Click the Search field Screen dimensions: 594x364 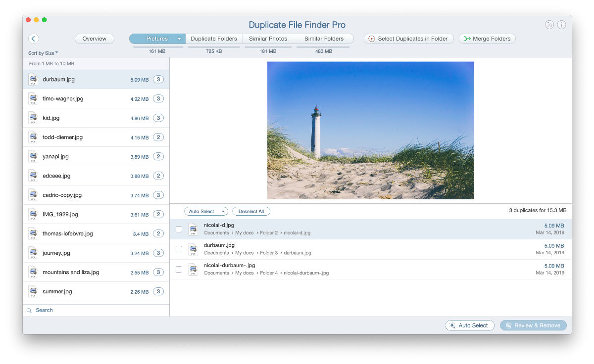pos(96,311)
